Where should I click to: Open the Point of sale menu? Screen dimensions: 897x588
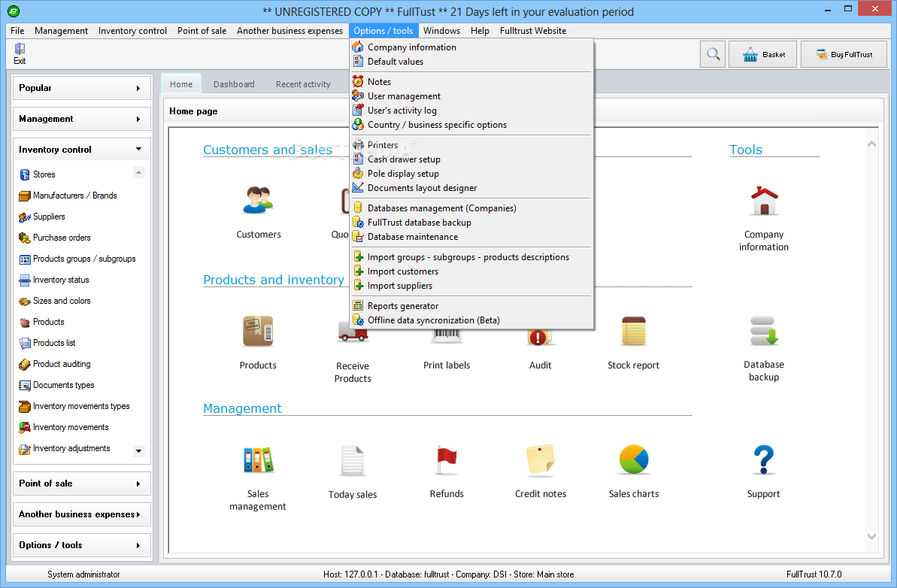202,31
